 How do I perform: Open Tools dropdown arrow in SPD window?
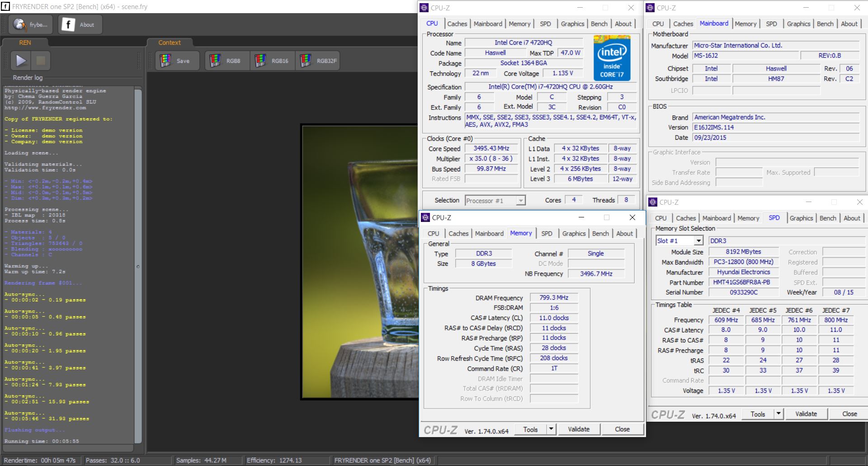point(778,414)
